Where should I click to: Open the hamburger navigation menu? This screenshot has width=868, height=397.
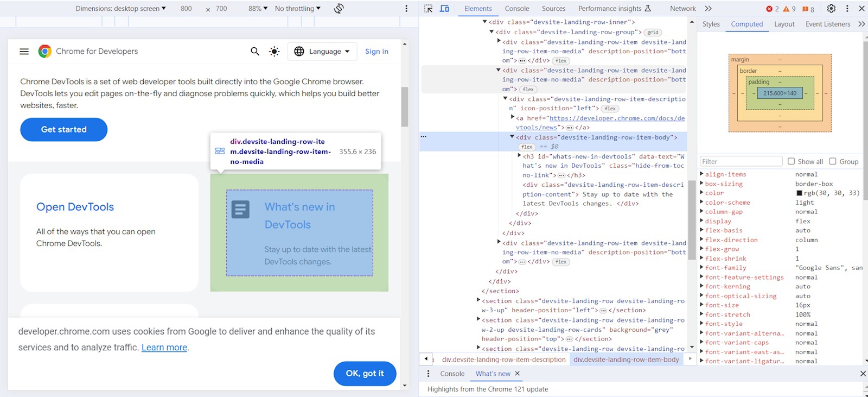pos(24,51)
